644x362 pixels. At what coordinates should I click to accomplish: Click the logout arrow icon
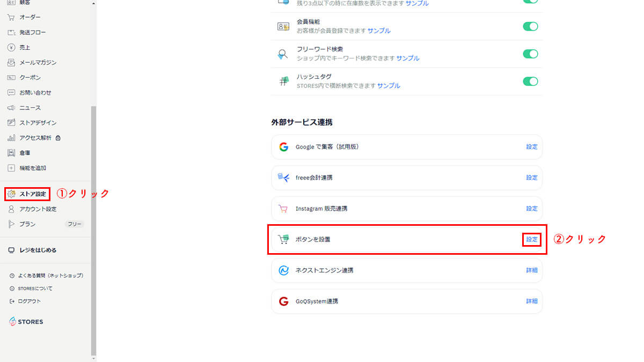coord(12,301)
